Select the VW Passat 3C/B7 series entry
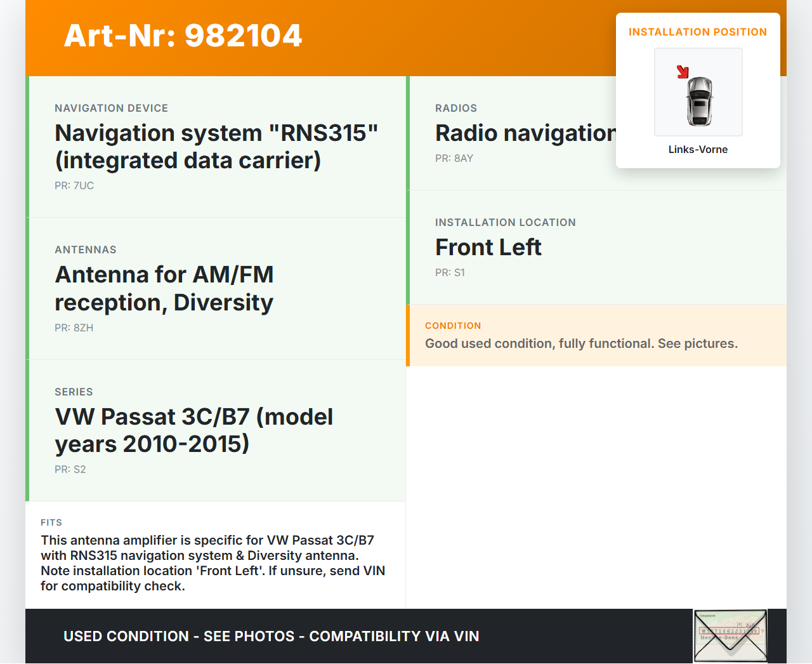Image resolution: width=812 pixels, height=664 pixels. 193,430
